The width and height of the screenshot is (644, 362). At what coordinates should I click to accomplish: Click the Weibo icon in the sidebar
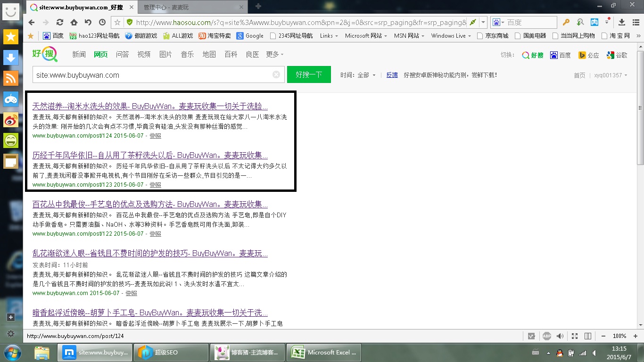coord(11,120)
